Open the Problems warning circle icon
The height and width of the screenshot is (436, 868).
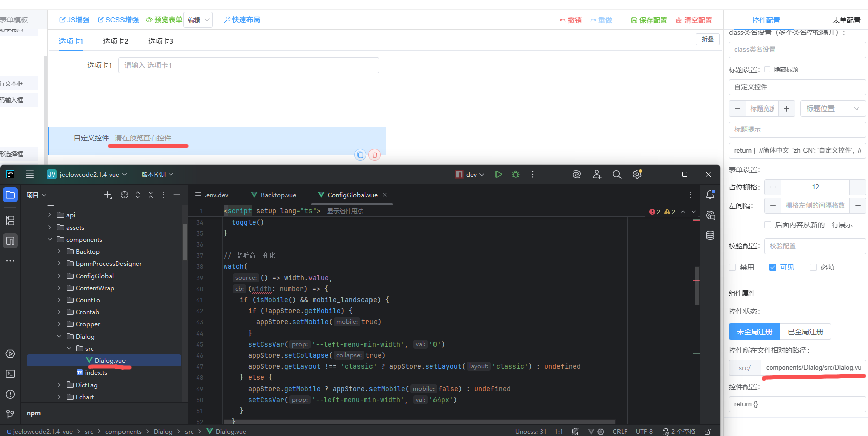pyautogui.click(x=10, y=394)
